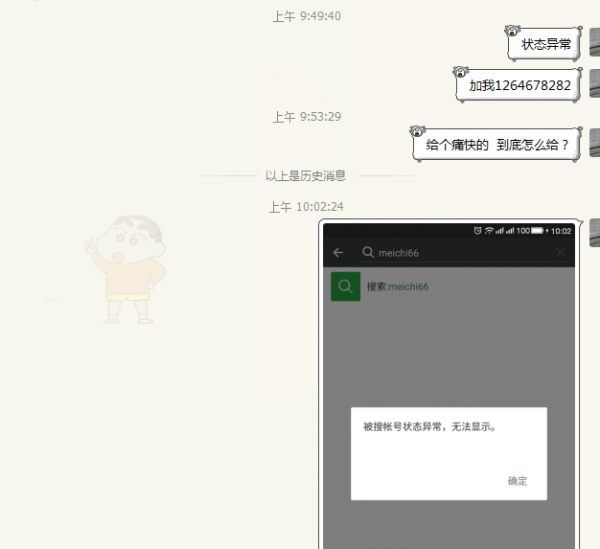This screenshot has width=600, height=549.
Task: Click the '以上是历史消息' separator label
Action: tap(306, 176)
